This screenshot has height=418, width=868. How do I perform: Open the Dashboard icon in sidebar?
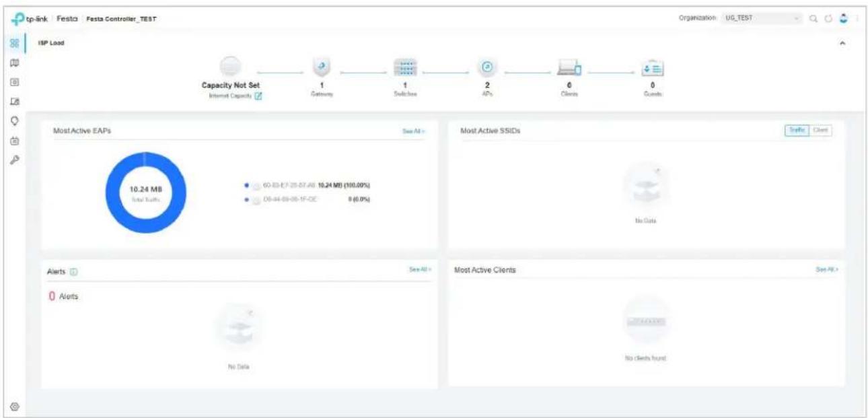[x=13, y=44]
